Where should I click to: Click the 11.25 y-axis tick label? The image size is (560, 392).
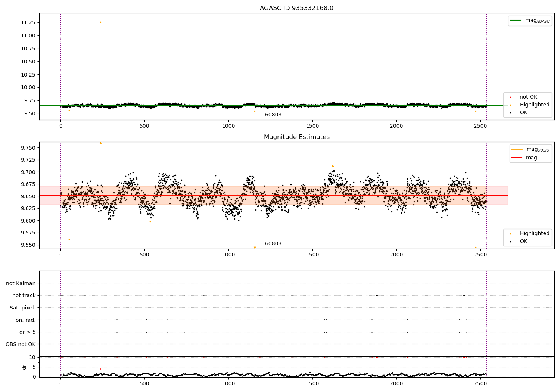pos(28,22)
